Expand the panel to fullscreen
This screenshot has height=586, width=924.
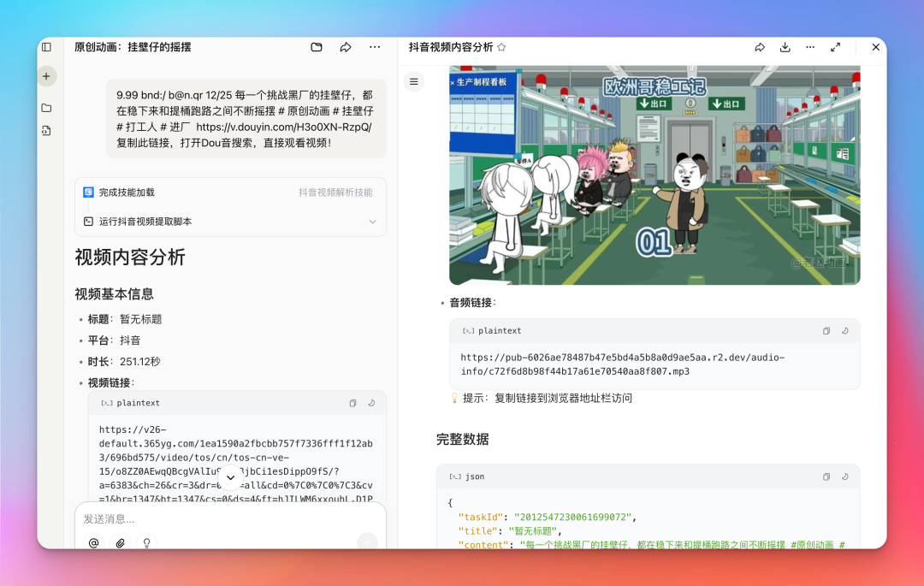836,47
